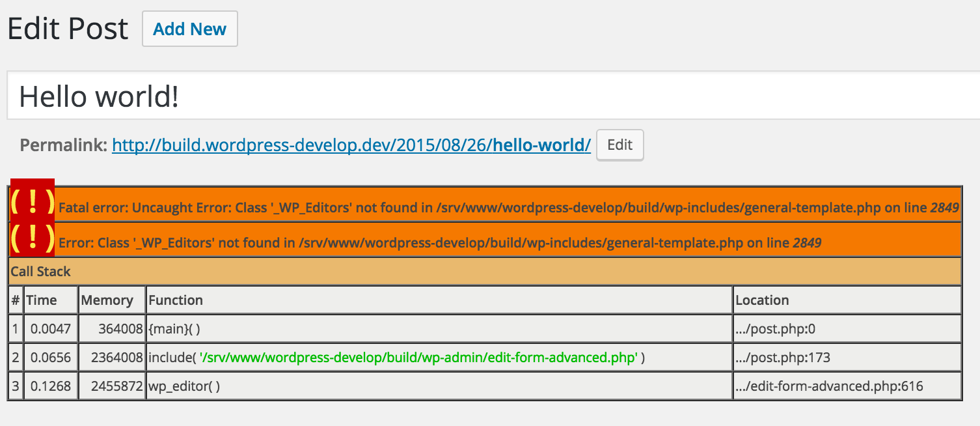Viewport: 980px width, 426px height.
Task: Click the green edit-form-advanced.php include path
Action: 418,358
